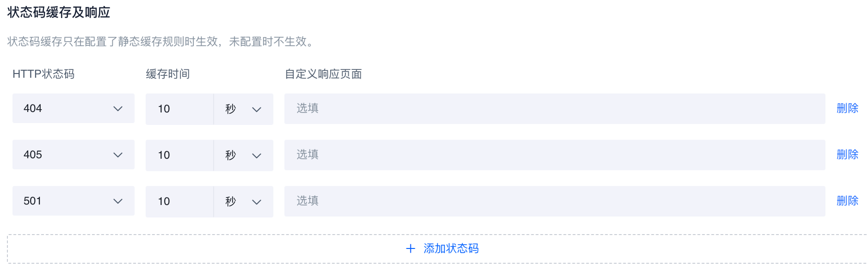868x279 pixels.
Task: Open the 501 HTTP status code dropdown
Action: 73,201
